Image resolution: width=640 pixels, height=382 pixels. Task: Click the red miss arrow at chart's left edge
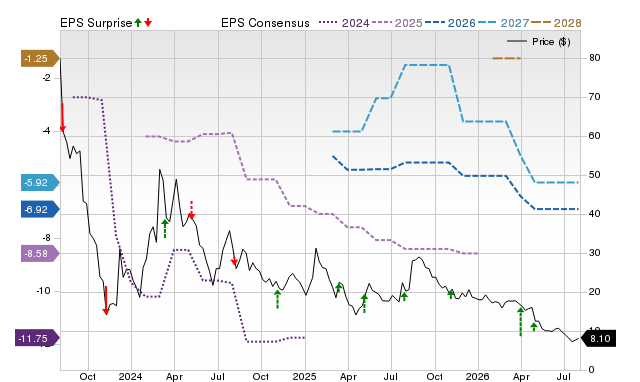point(63,118)
